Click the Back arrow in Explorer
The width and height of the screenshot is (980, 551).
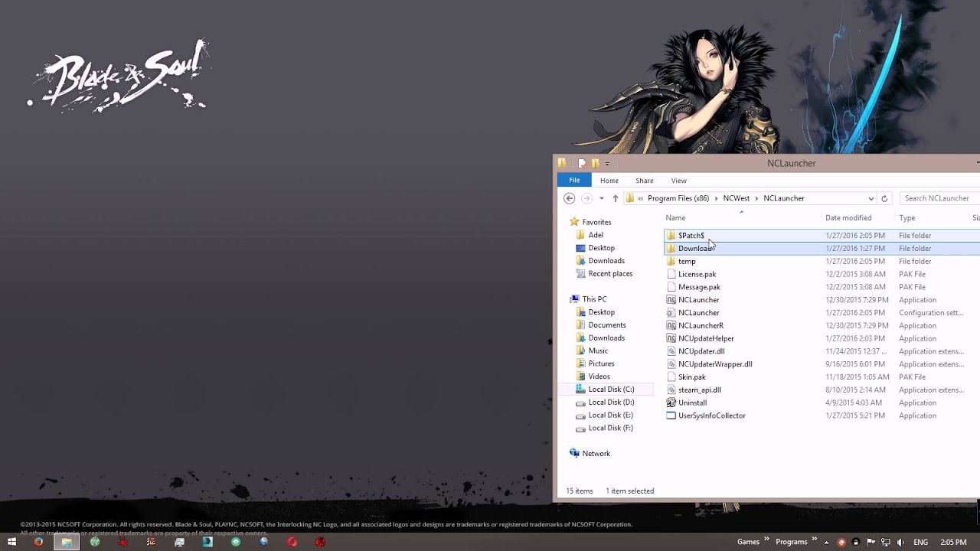(569, 198)
